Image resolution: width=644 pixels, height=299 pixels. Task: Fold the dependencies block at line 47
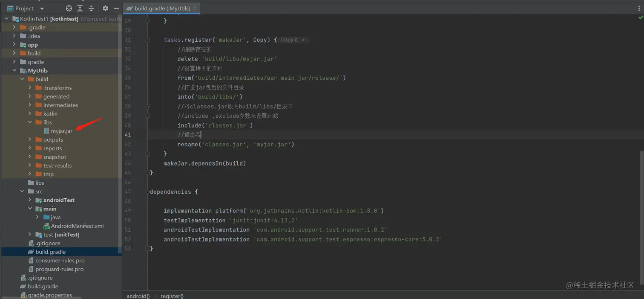(x=147, y=192)
